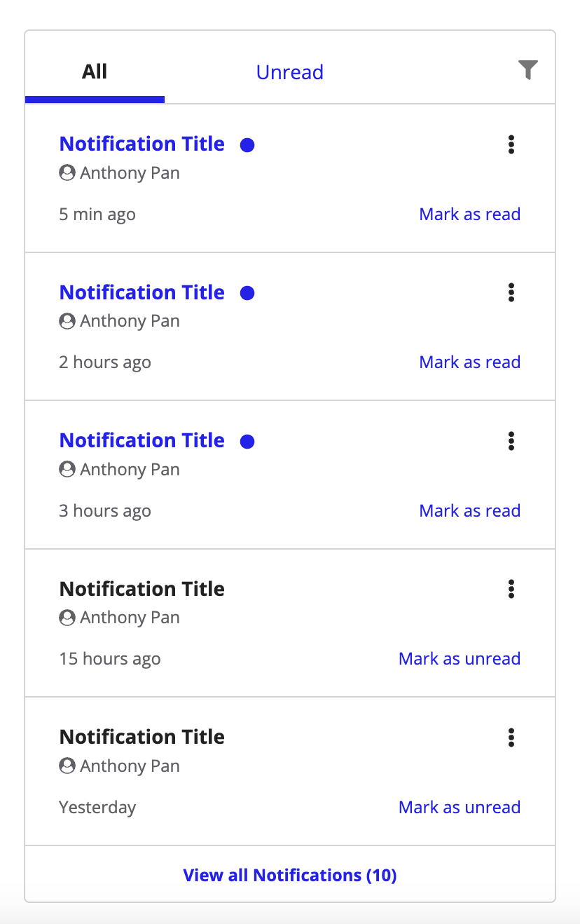Switch to the All tab
The width and height of the screenshot is (580, 924).
click(95, 72)
